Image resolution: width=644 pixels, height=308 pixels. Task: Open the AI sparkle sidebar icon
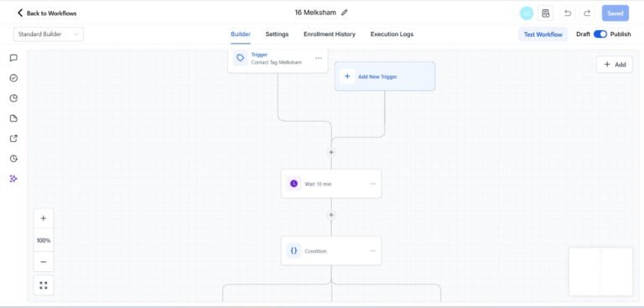pos(13,179)
